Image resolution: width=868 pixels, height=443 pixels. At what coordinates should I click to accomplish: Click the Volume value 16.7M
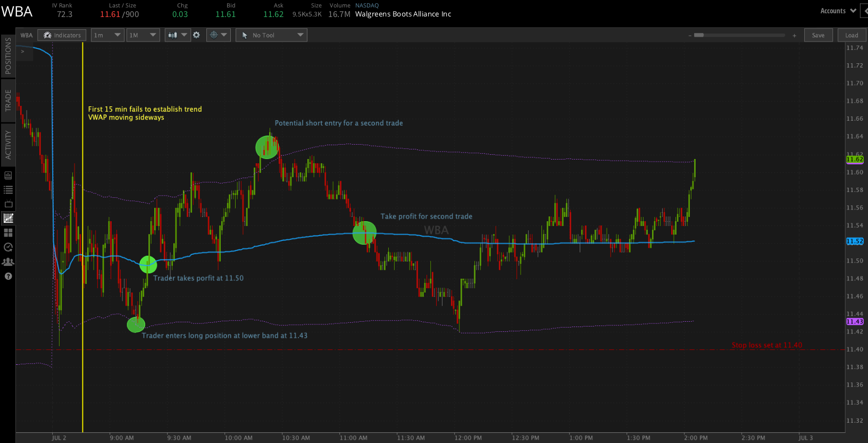point(339,14)
